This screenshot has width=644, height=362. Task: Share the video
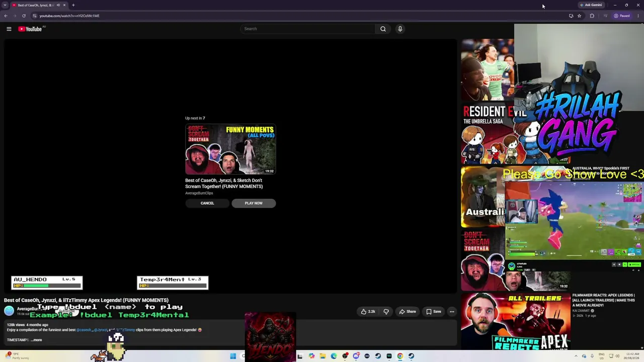(x=408, y=312)
